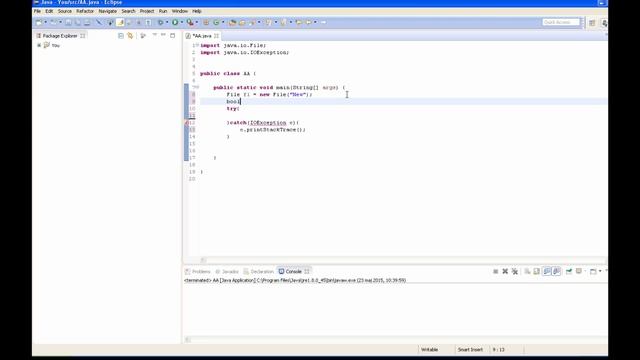Click the 'public class AA' code line
This screenshot has width=640, height=360.
pos(228,73)
